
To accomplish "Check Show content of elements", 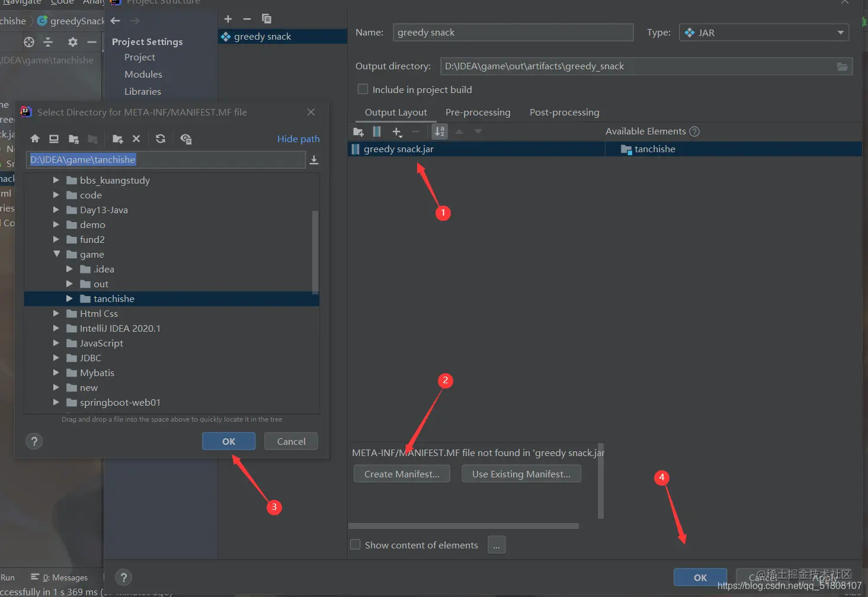I will tap(355, 545).
